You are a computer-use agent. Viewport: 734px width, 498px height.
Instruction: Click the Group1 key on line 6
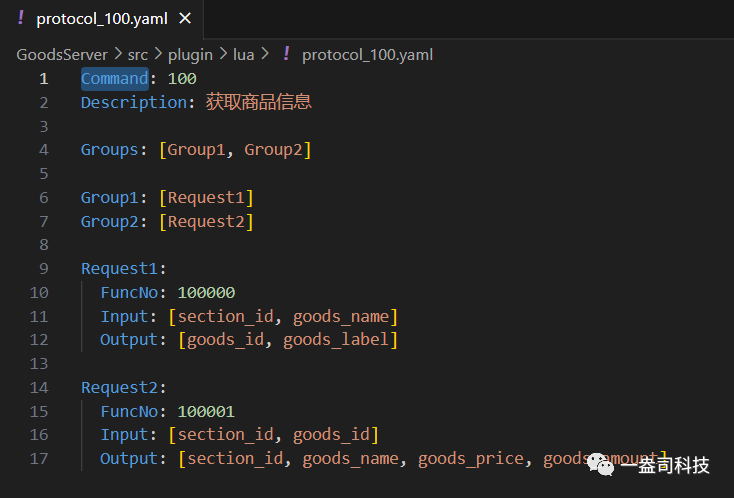(x=110, y=198)
